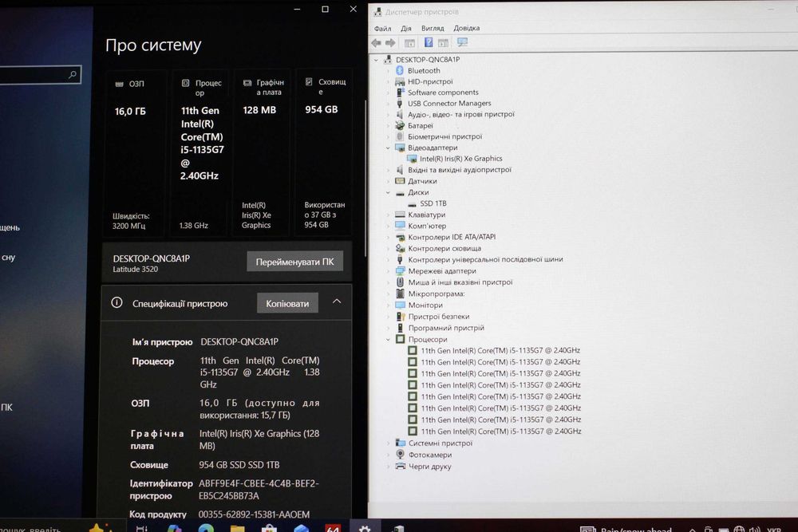
Task: Open the Довідка menu
Action: click(x=467, y=28)
